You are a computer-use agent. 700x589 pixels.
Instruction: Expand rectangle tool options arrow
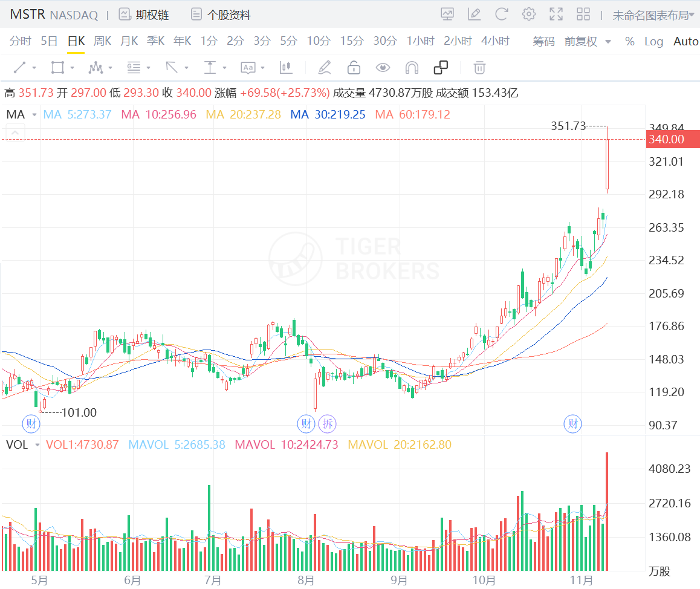(72, 68)
